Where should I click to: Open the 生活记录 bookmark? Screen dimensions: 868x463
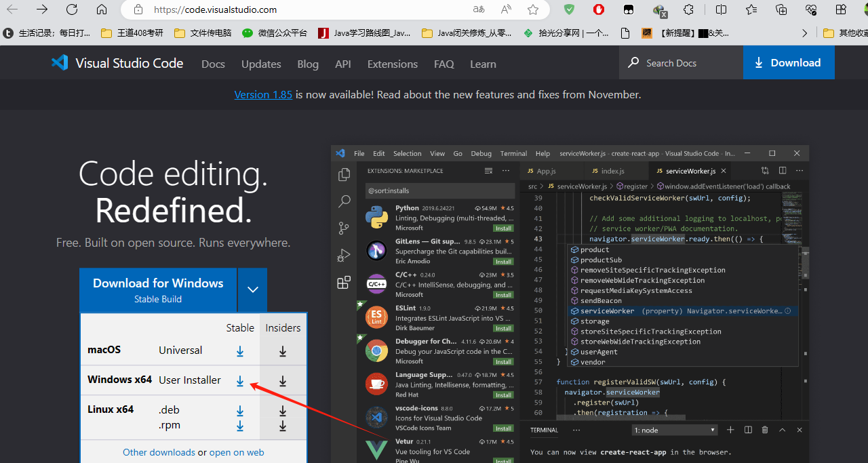pos(47,33)
